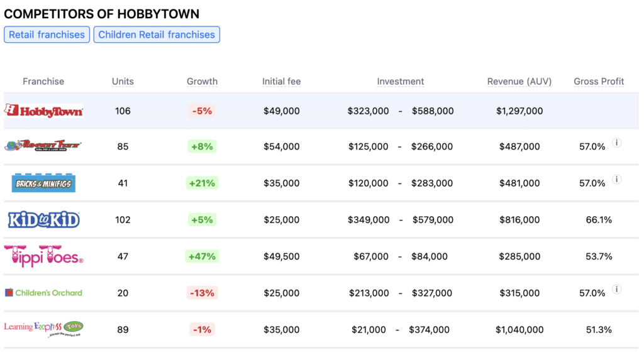Viewport: 644px width, 360px height.
Task: Click the Investment column header
Action: 401,81
